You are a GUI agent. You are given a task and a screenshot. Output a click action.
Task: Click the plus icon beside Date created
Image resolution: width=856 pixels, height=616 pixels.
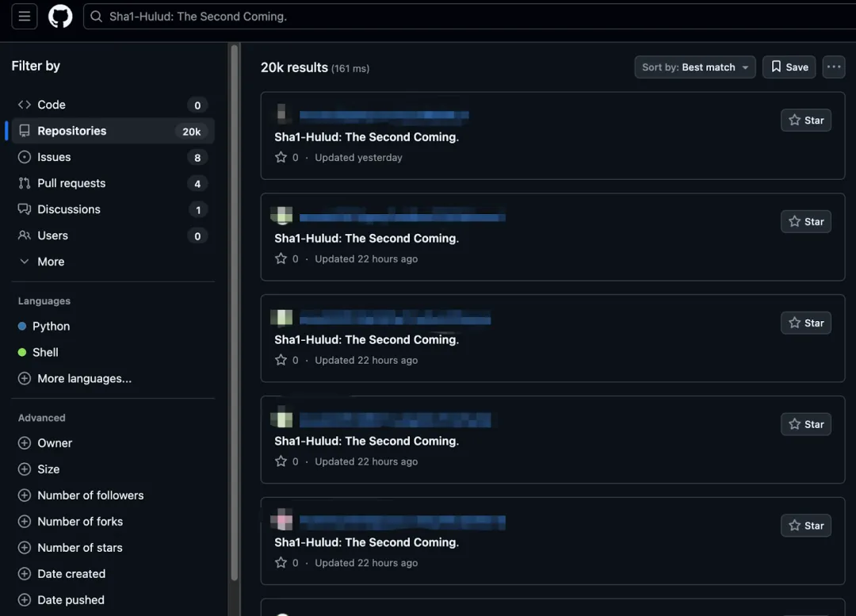(25, 574)
